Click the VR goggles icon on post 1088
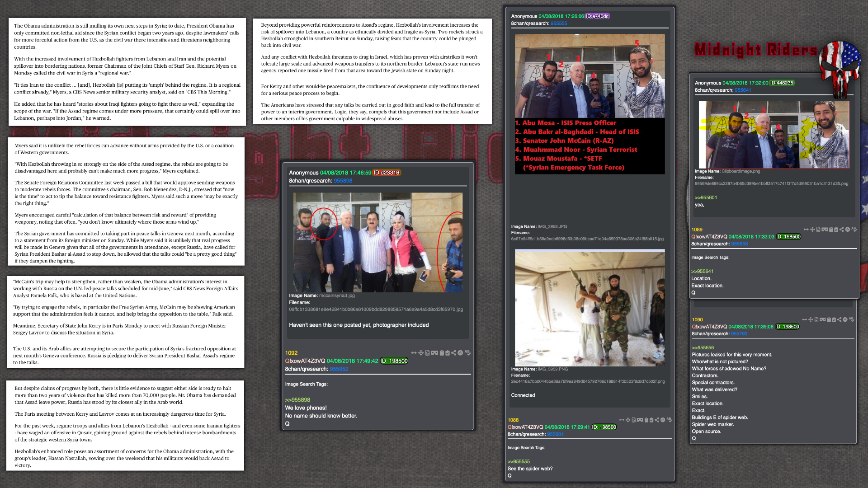This screenshot has height=488, width=868. point(640,420)
